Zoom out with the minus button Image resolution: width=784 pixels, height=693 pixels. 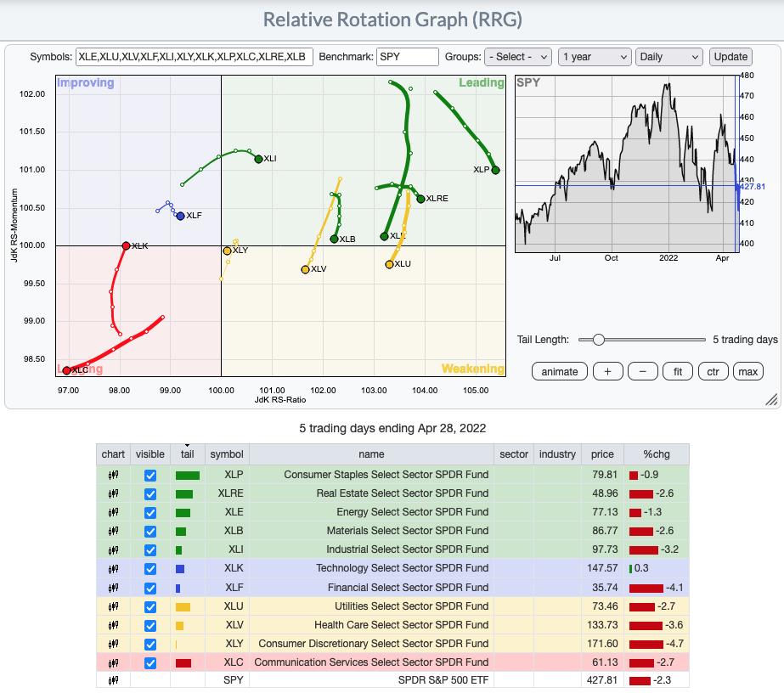click(x=642, y=371)
